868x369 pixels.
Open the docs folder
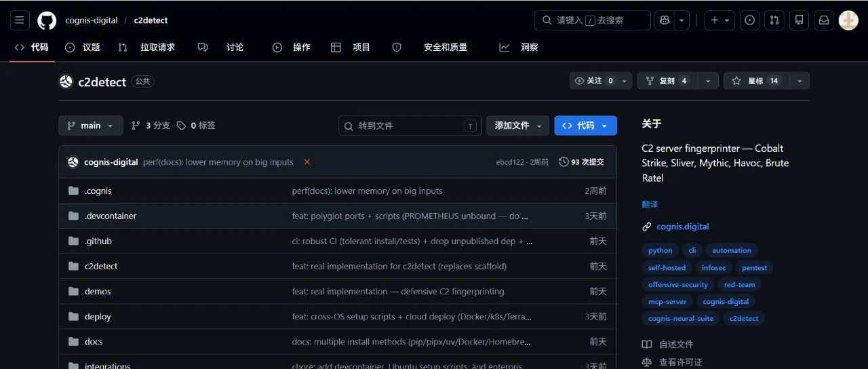pyautogui.click(x=94, y=342)
